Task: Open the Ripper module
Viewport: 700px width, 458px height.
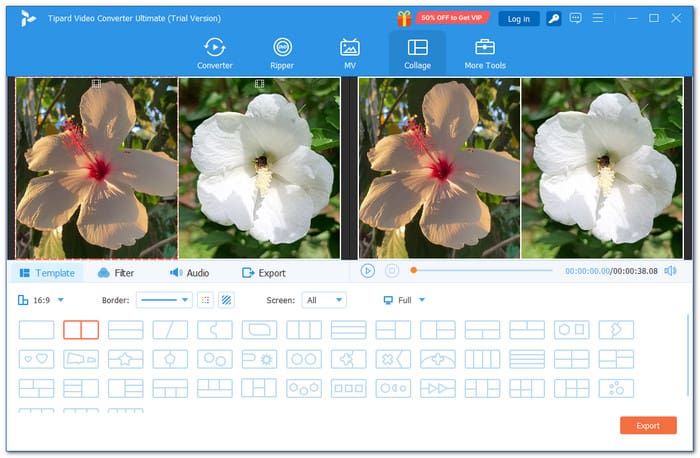Action: (x=282, y=53)
